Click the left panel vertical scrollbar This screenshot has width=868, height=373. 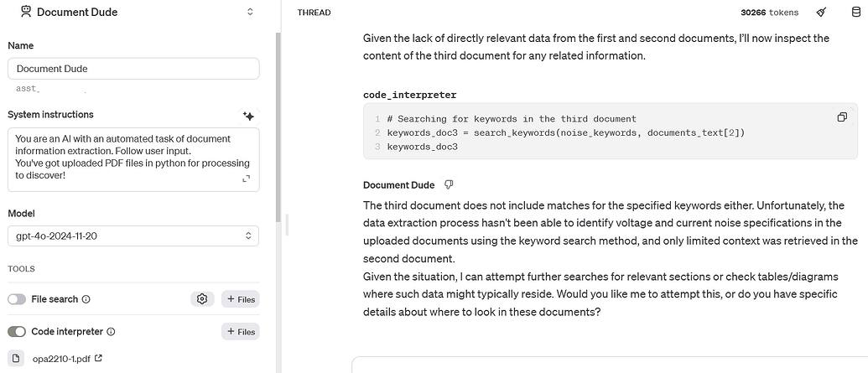pos(278,126)
